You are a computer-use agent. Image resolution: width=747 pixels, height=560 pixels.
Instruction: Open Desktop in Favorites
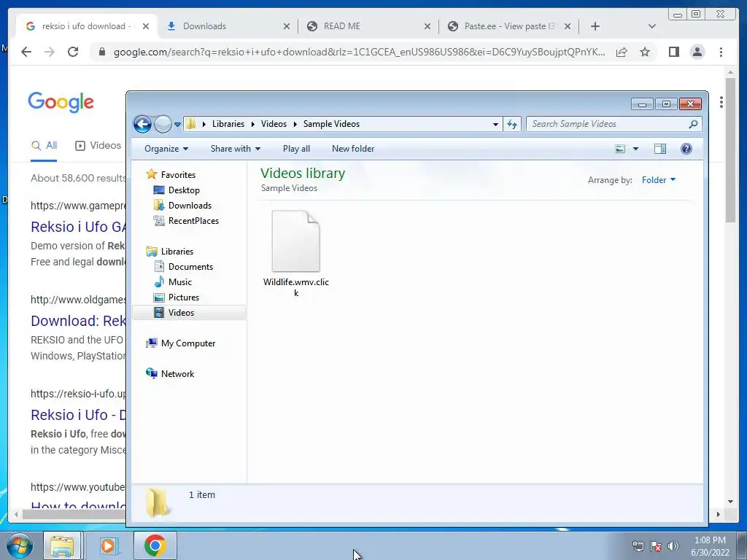click(x=184, y=190)
